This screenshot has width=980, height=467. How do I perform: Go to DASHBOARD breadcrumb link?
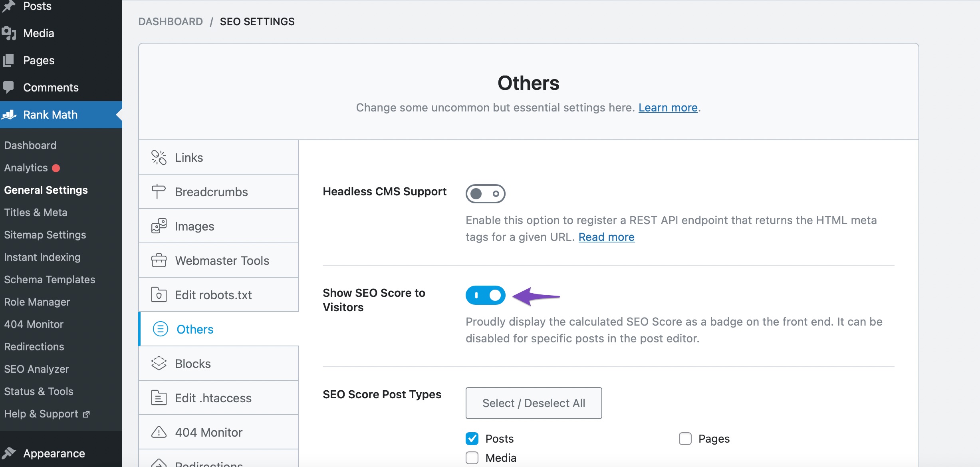click(171, 22)
